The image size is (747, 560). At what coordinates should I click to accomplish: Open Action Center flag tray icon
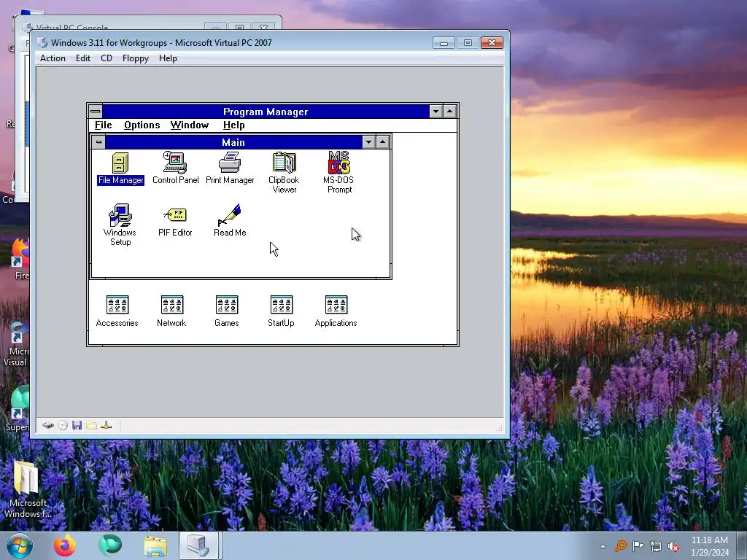(638, 545)
